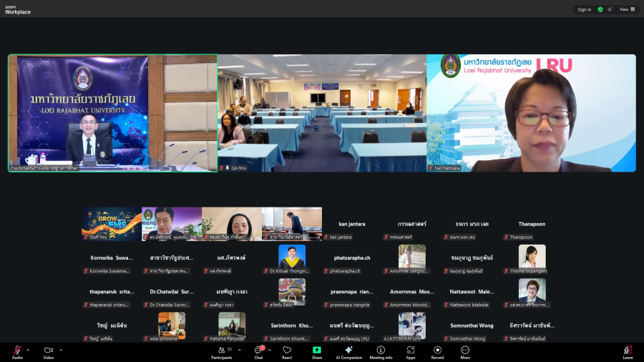
Task: Open the View layout menu
Action: tap(627, 9)
